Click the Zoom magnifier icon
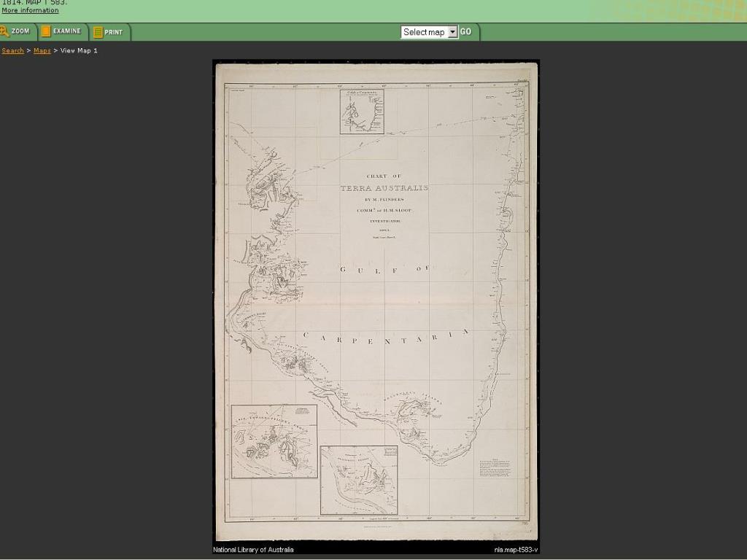Viewport: 747px width, 560px height. click(x=4, y=31)
